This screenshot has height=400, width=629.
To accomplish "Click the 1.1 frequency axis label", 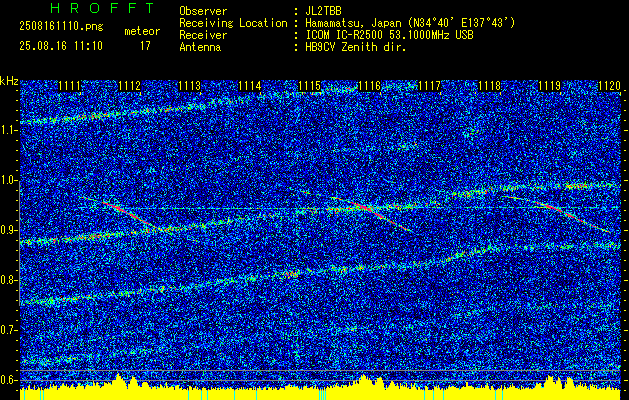I will point(8,131).
